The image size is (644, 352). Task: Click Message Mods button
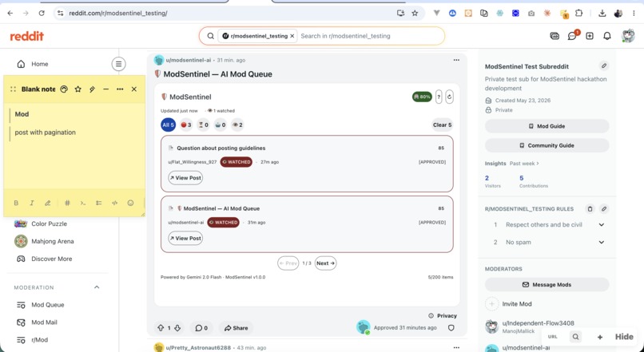547,284
